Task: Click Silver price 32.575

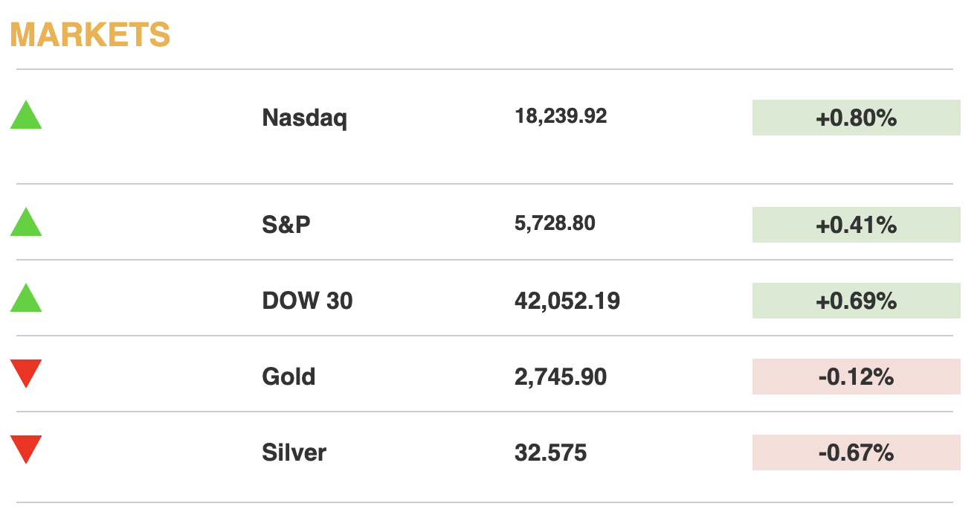Action: click(x=550, y=453)
